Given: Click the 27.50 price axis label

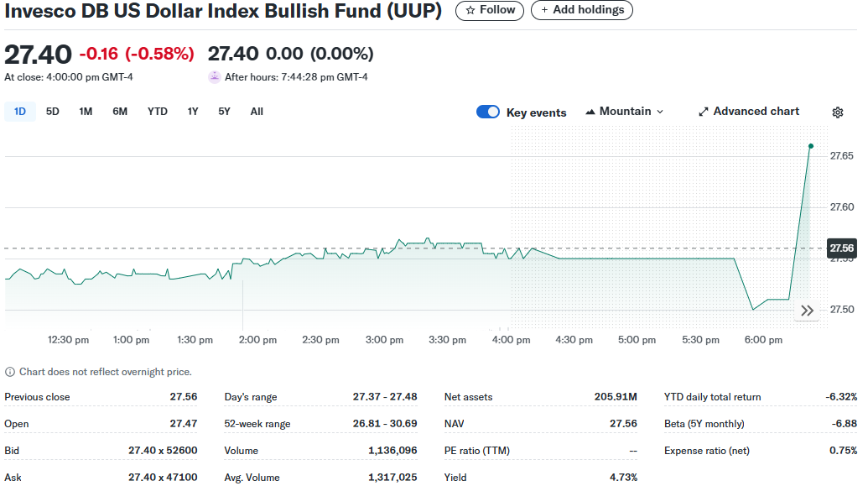Looking at the screenshot, I should pos(841,309).
